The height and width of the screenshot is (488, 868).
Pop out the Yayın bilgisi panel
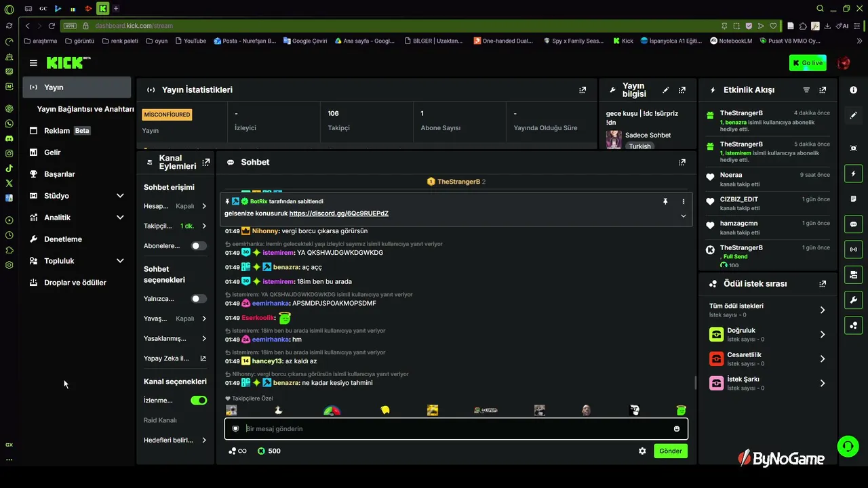click(x=682, y=89)
